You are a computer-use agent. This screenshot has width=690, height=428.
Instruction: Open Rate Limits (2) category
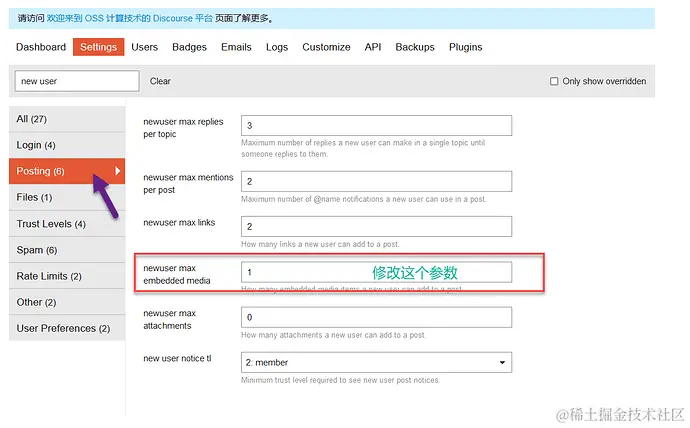(x=67, y=276)
